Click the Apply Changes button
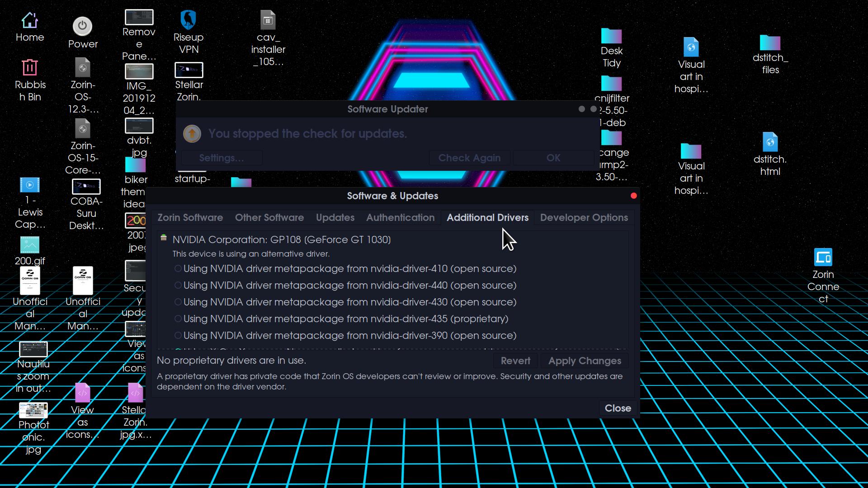 pyautogui.click(x=584, y=360)
